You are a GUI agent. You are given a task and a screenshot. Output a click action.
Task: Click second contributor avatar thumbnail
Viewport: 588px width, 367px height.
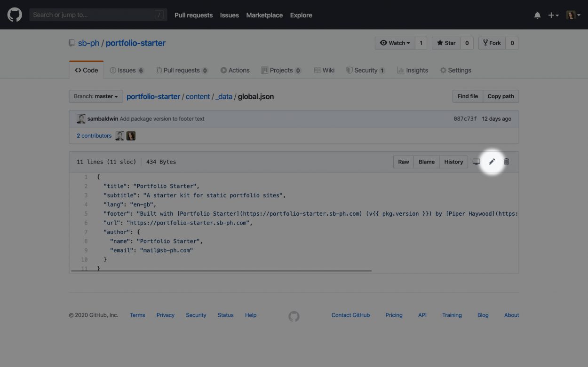(131, 136)
